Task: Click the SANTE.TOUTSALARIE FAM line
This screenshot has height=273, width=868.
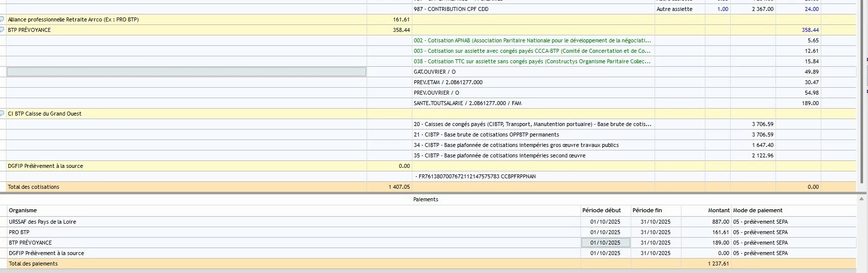Action: click(x=468, y=103)
